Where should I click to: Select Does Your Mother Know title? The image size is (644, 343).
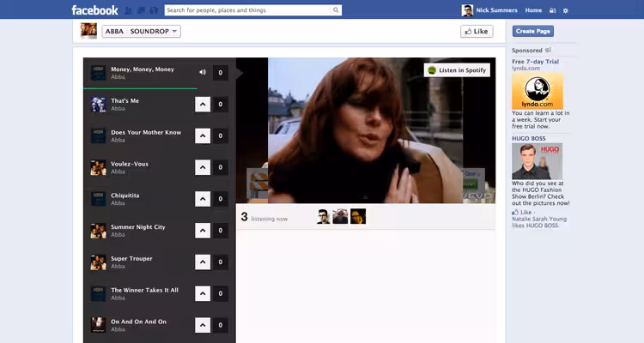pos(146,133)
